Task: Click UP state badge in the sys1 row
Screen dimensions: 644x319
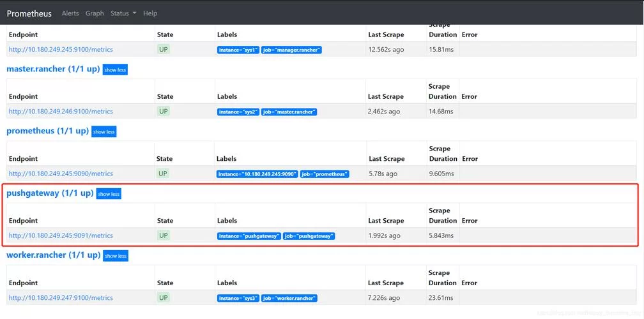Action: (x=164, y=50)
